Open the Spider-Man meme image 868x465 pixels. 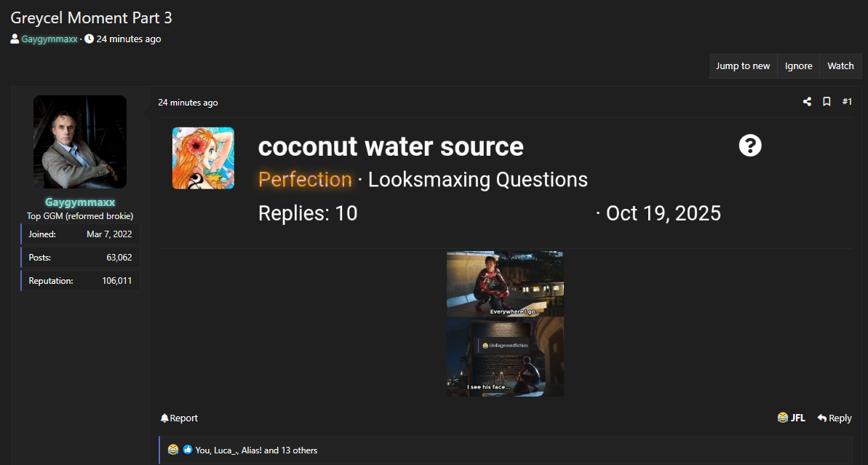505,324
